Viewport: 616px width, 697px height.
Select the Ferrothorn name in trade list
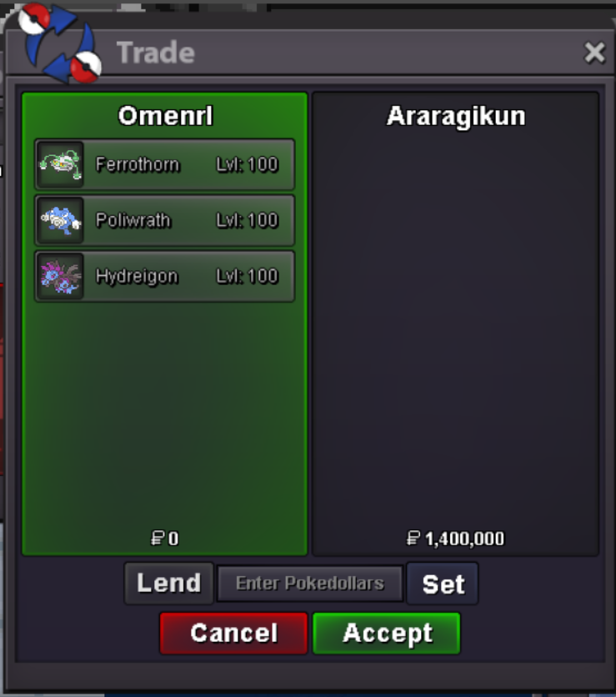point(138,164)
